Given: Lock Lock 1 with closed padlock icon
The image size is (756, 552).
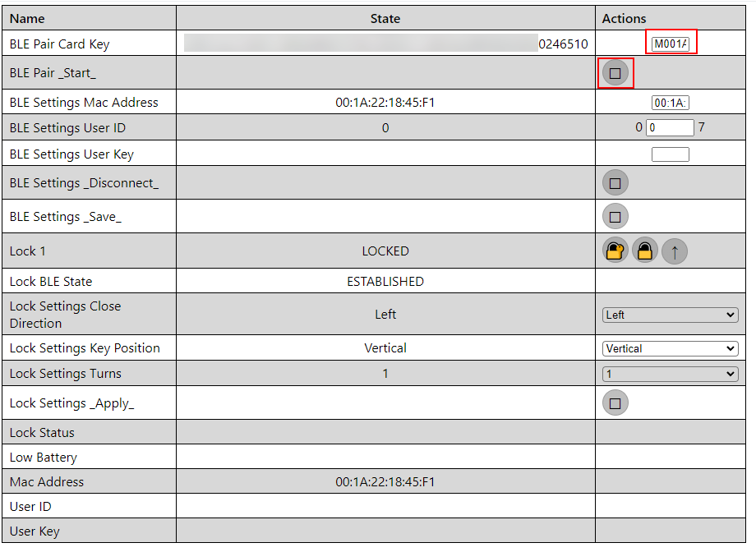Looking at the screenshot, I should (x=645, y=251).
